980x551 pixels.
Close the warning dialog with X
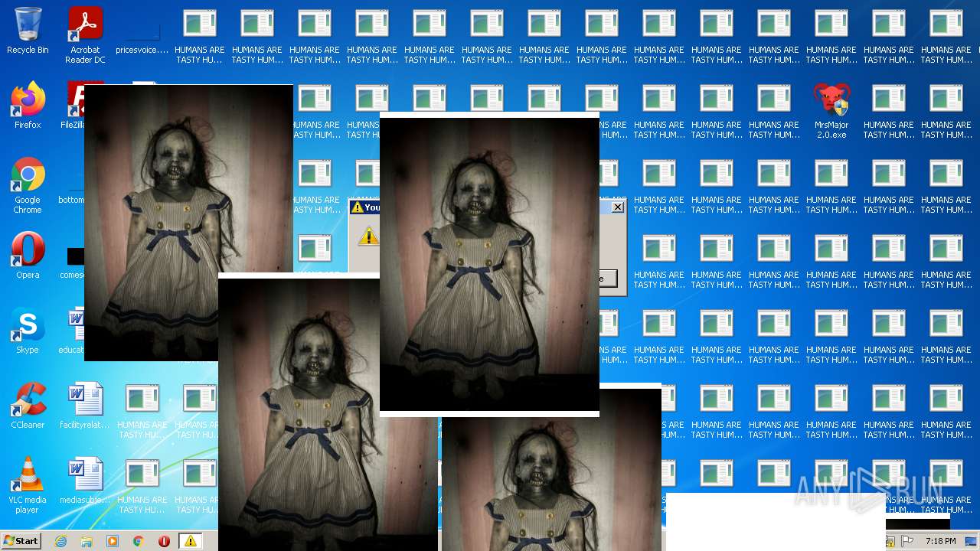(x=618, y=207)
